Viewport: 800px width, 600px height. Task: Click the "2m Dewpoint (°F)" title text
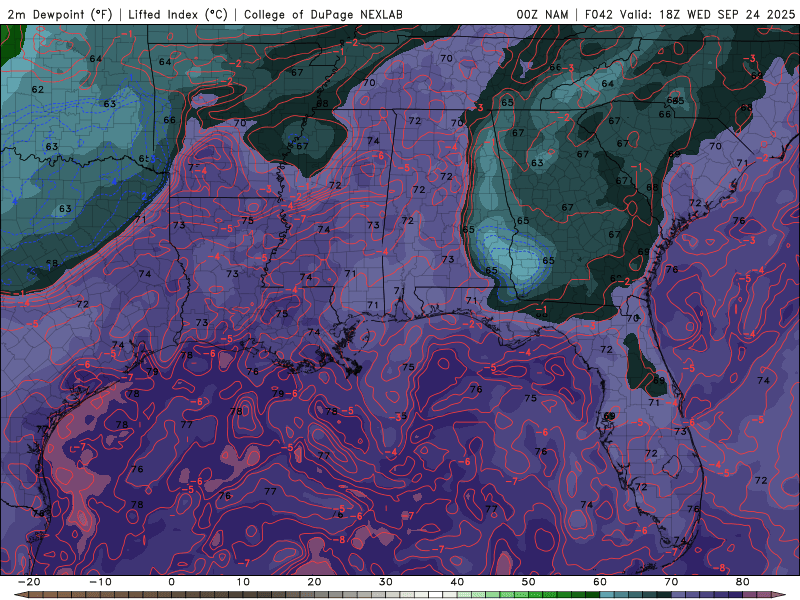point(60,15)
